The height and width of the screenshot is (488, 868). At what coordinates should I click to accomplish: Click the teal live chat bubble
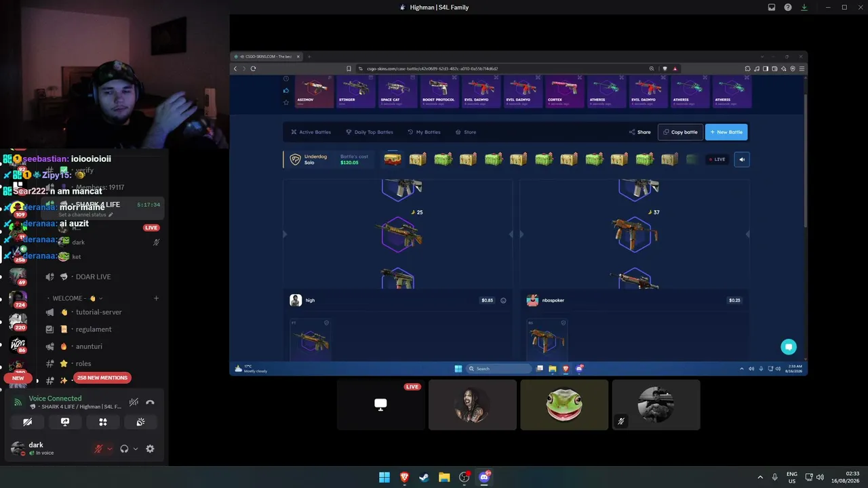(789, 347)
